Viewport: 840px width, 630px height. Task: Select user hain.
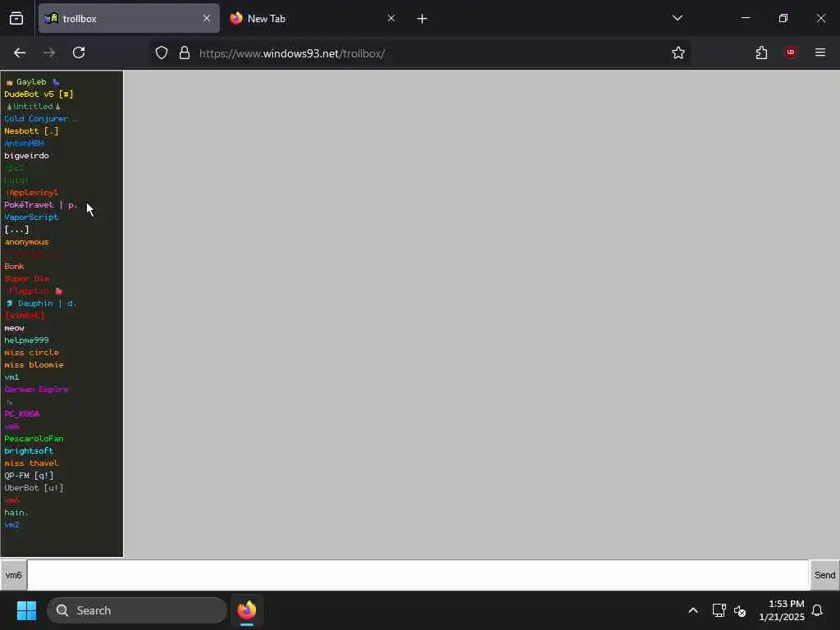tap(16, 514)
